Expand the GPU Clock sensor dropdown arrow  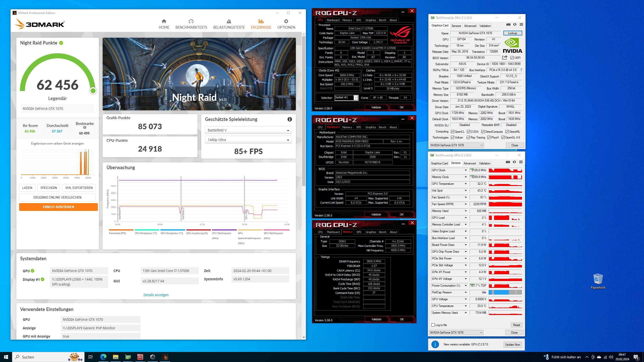pyautogui.click(x=465, y=170)
